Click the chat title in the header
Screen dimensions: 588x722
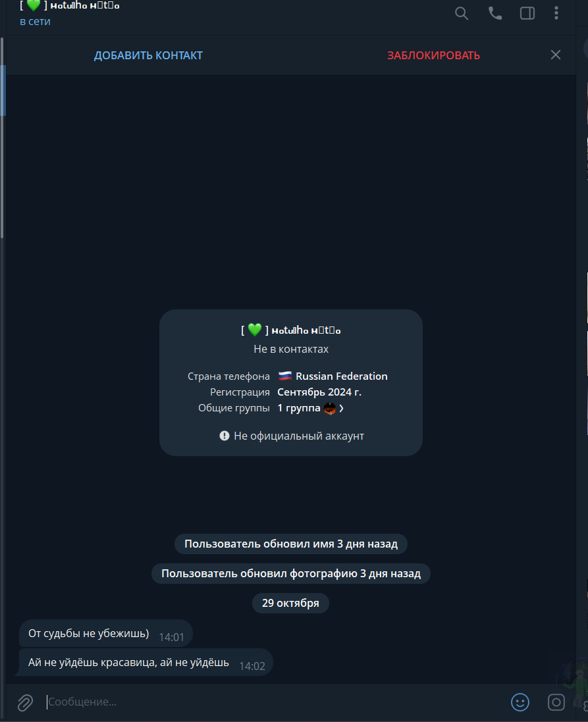(x=70, y=6)
